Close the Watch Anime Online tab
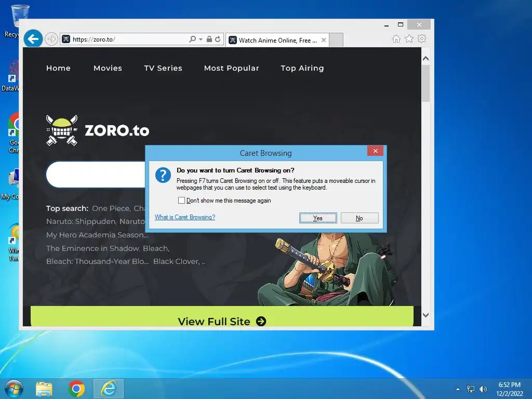Image resolution: width=532 pixels, height=399 pixels. [x=324, y=40]
